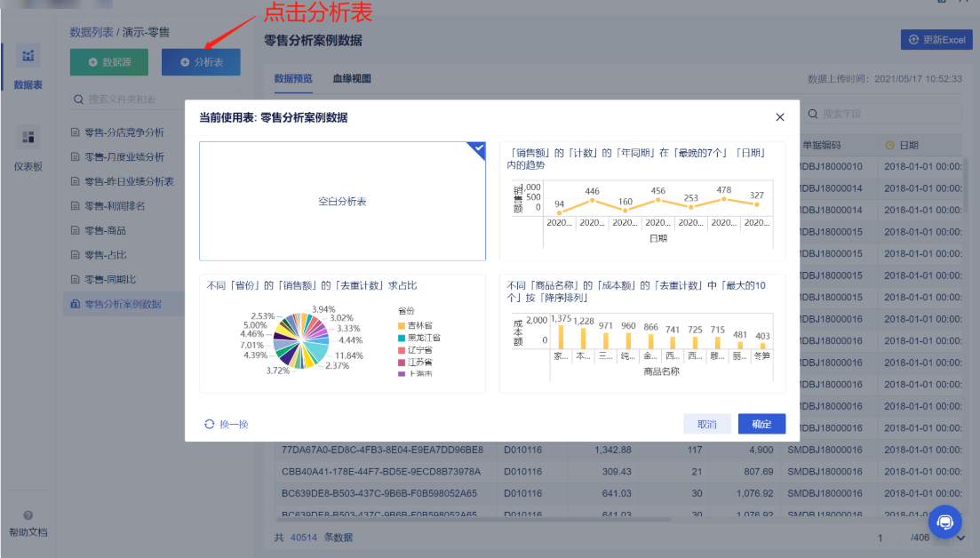This screenshot has height=558, width=980.
Task: Click the 单据编码 column header
Action: pyautogui.click(x=821, y=145)
